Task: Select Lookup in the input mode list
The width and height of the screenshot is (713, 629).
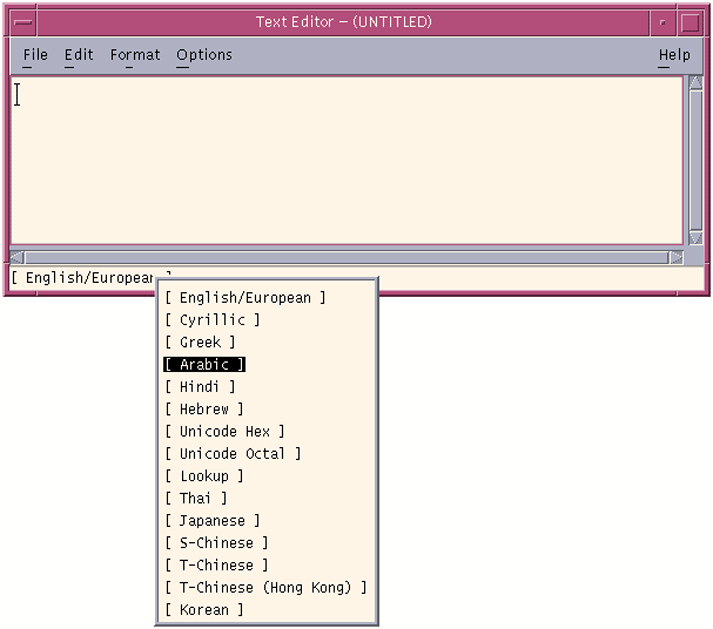Action: pos(204,476)
